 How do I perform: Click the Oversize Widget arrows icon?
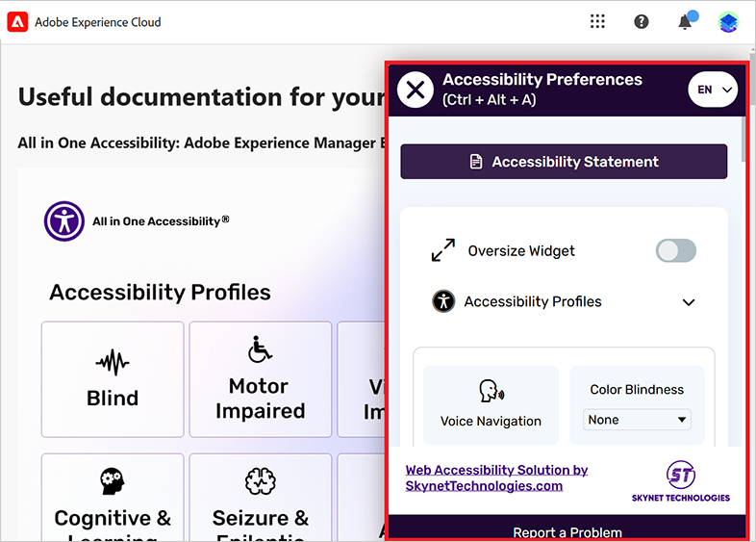[x=443, y=250]
